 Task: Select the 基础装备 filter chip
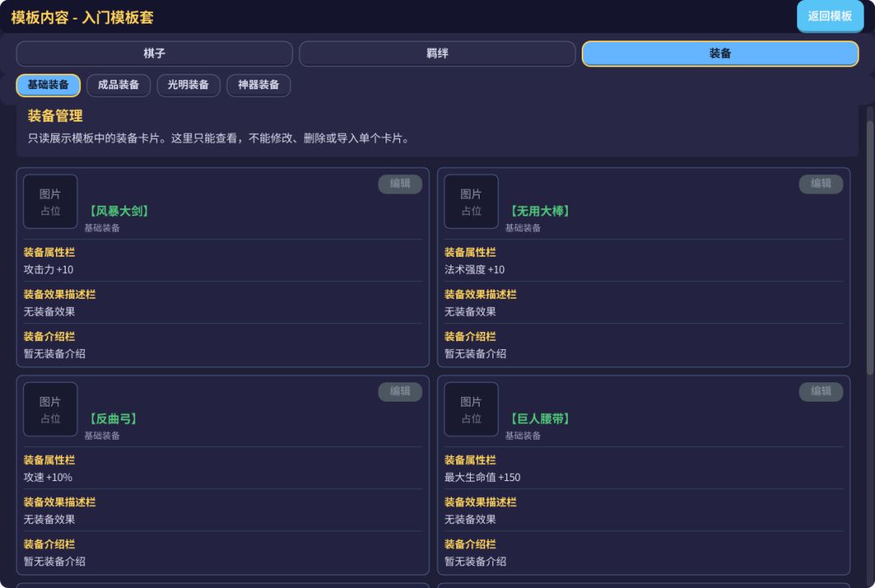pyautogui.click(x=48, y=85)
